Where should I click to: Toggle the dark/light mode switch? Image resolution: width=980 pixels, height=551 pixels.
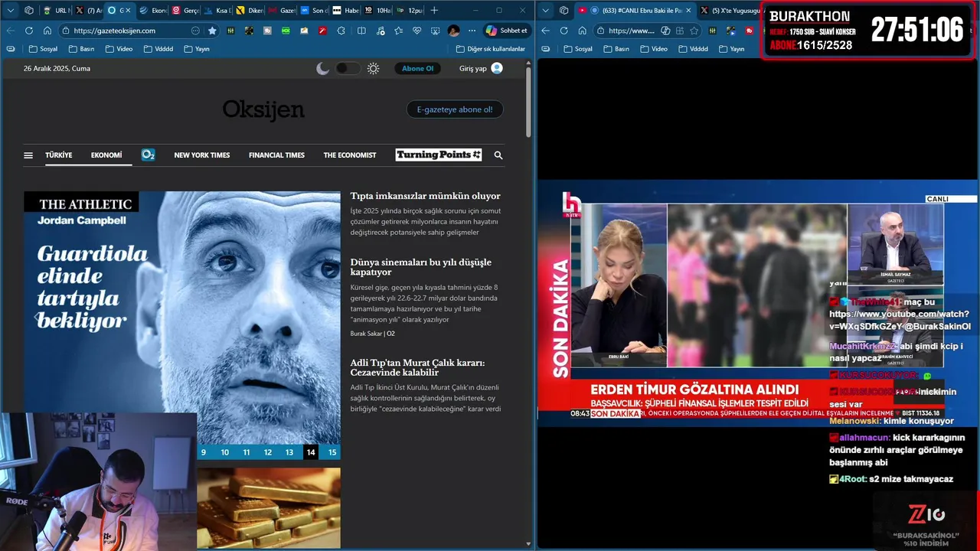(348, 68)
